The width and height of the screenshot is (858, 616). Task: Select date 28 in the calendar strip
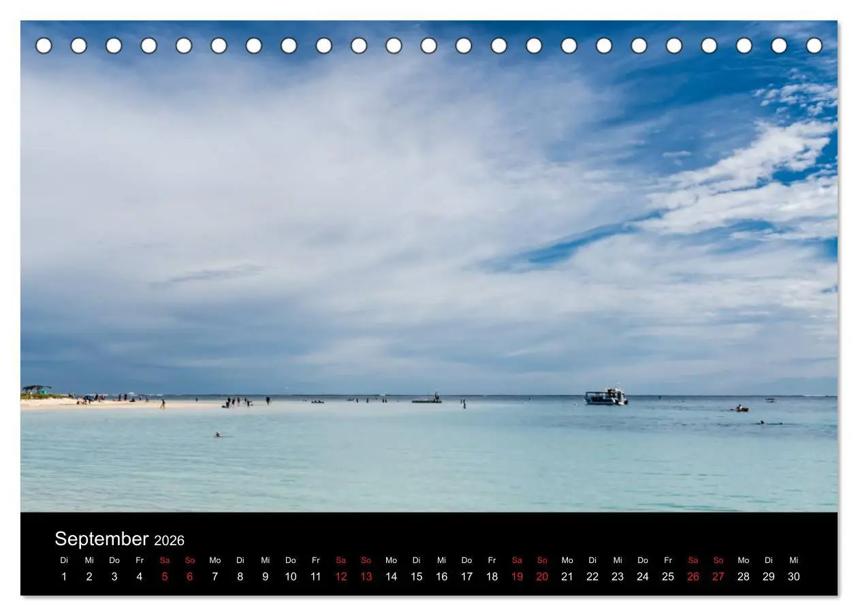point(744,577)
